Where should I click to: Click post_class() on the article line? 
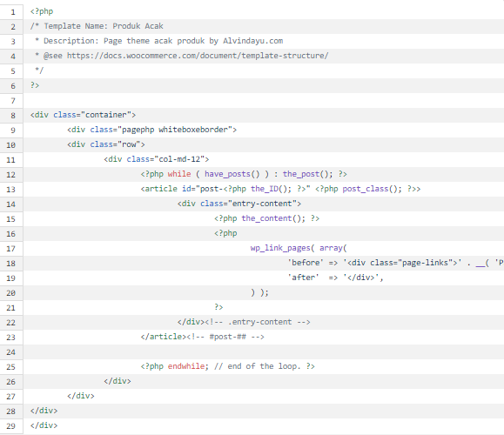click(372, 189)
